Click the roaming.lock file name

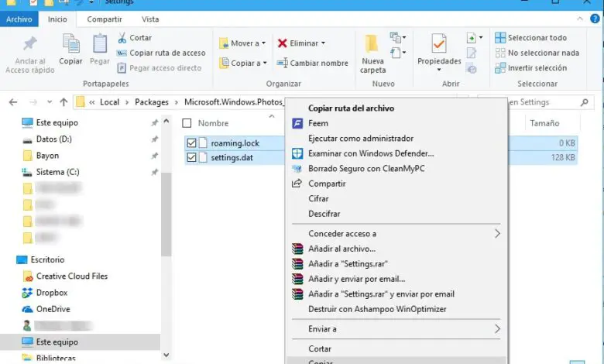pos(235,143)
